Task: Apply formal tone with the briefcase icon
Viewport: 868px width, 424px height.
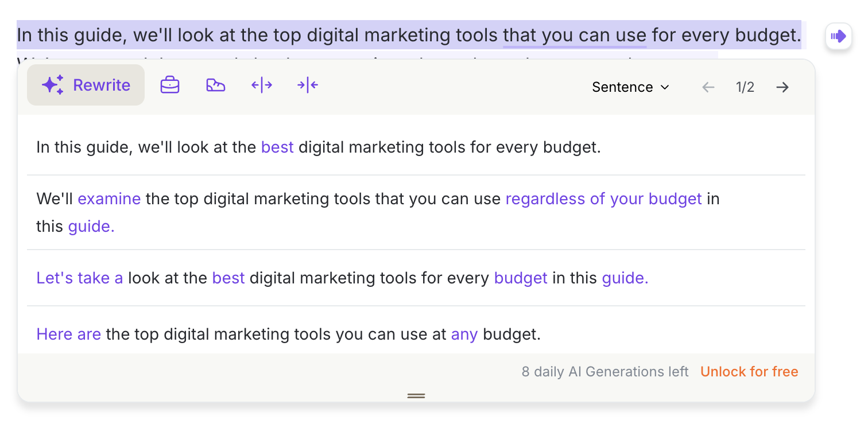Action: (x=170, y=84)
